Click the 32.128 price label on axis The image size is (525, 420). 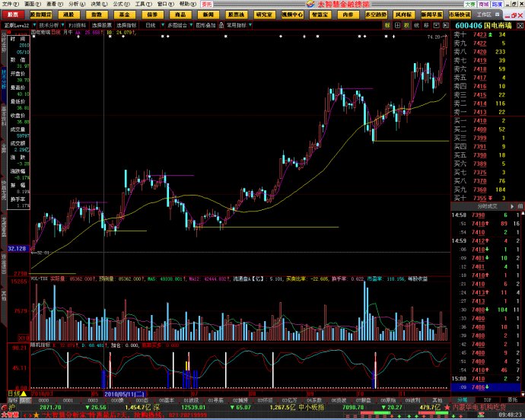pyautogui.click(x=17, y=249)
